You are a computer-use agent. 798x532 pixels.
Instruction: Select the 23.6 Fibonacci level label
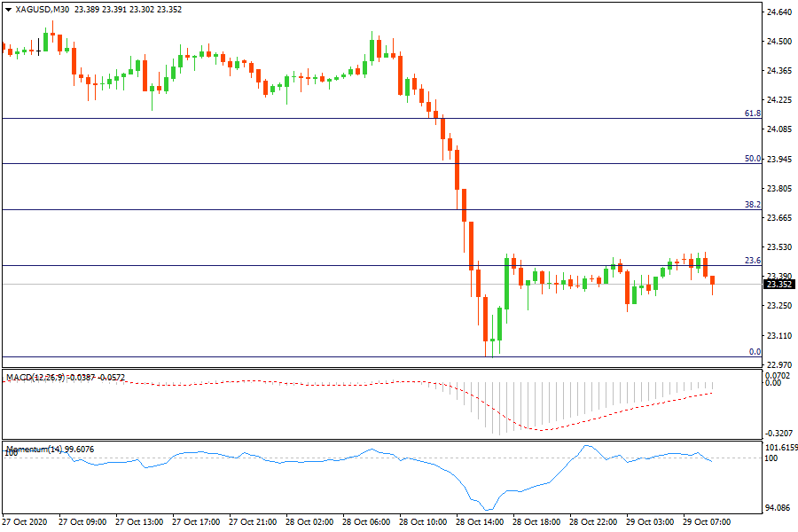click(x=752, y=261)
